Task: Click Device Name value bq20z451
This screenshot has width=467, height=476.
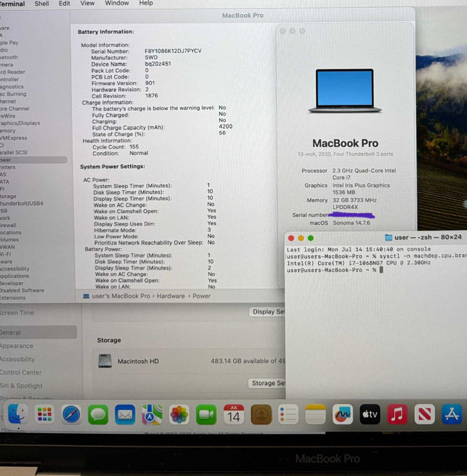Action: pos(158,64)
